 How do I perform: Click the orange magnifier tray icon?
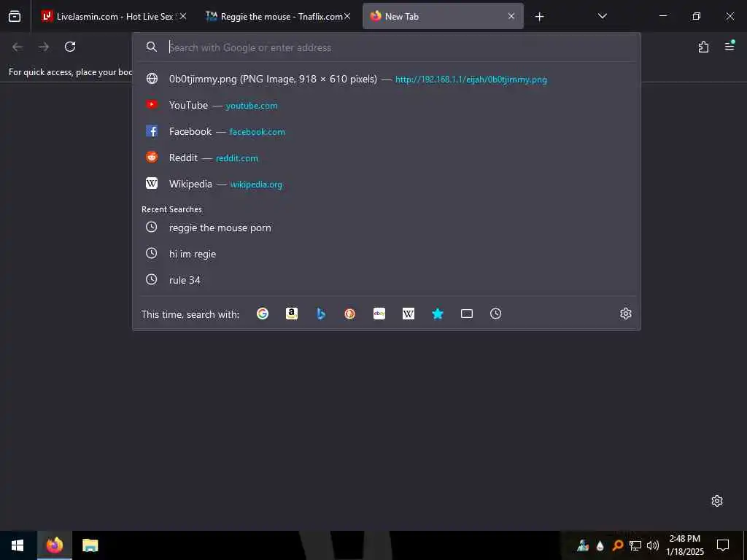tap(618, 545)
